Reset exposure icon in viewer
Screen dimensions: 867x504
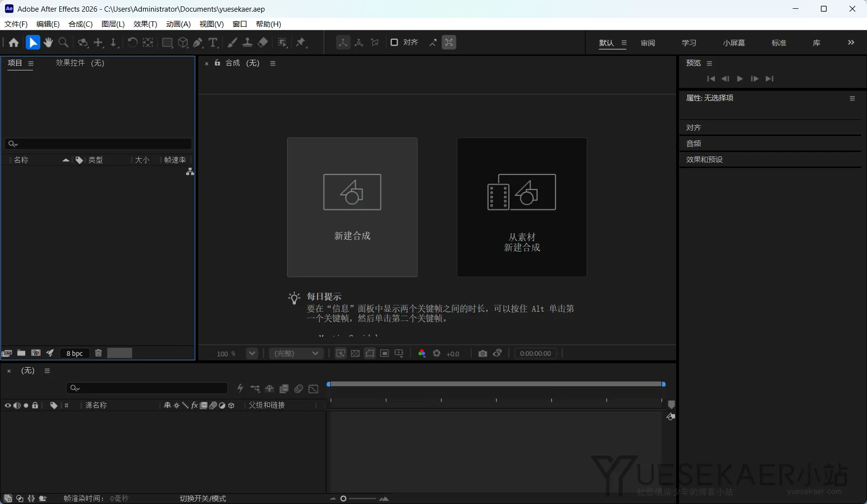[437, 353]
